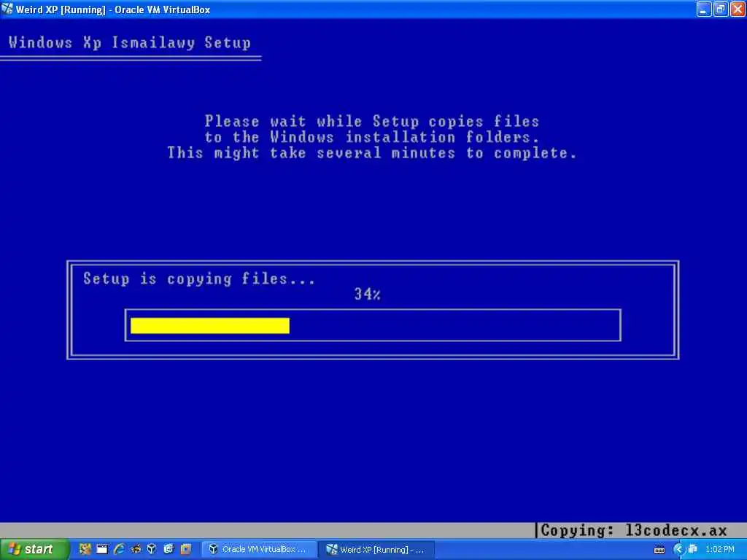This screenshot has height=560, width=747.
Task: Click the 1:02 PM clock
Action: tap(720, 550)
